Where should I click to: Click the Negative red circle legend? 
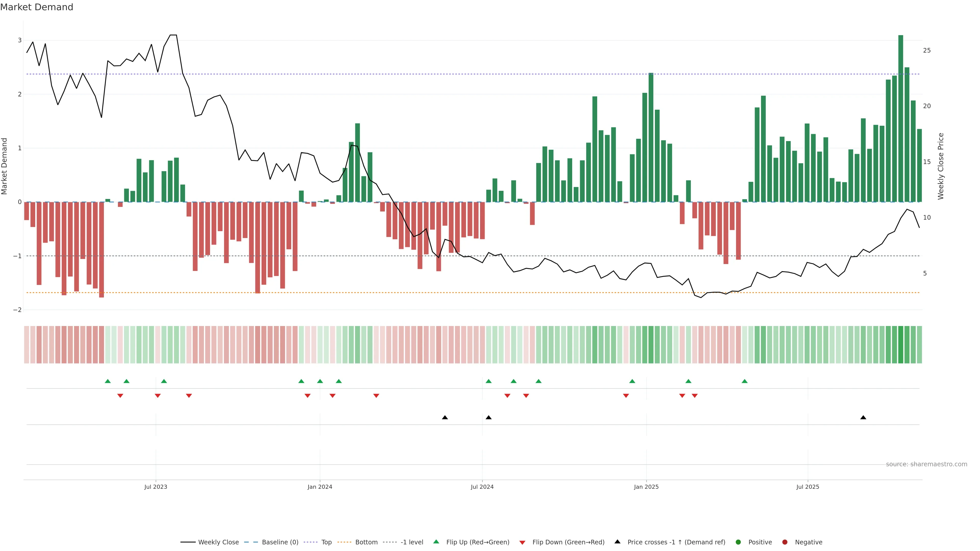tap(785, 542)
